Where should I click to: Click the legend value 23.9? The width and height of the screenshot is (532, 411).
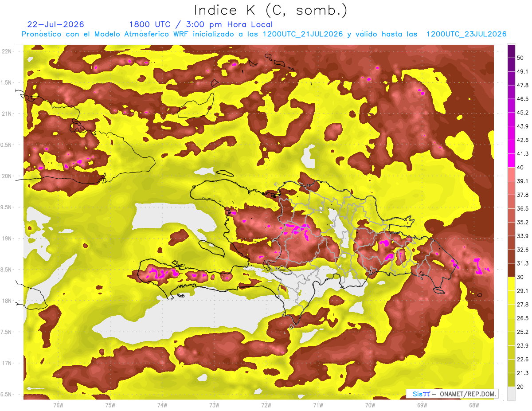tap(522, 345)
